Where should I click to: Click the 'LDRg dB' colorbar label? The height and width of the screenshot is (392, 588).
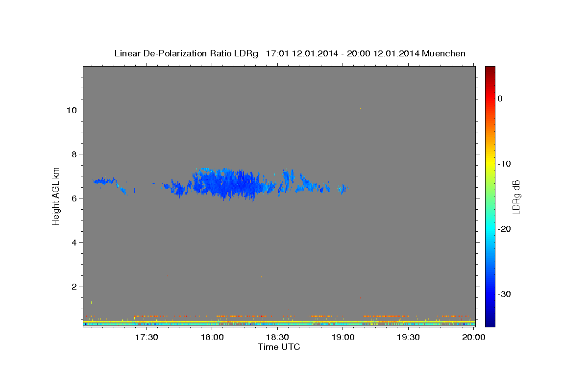tap(515, 197)
